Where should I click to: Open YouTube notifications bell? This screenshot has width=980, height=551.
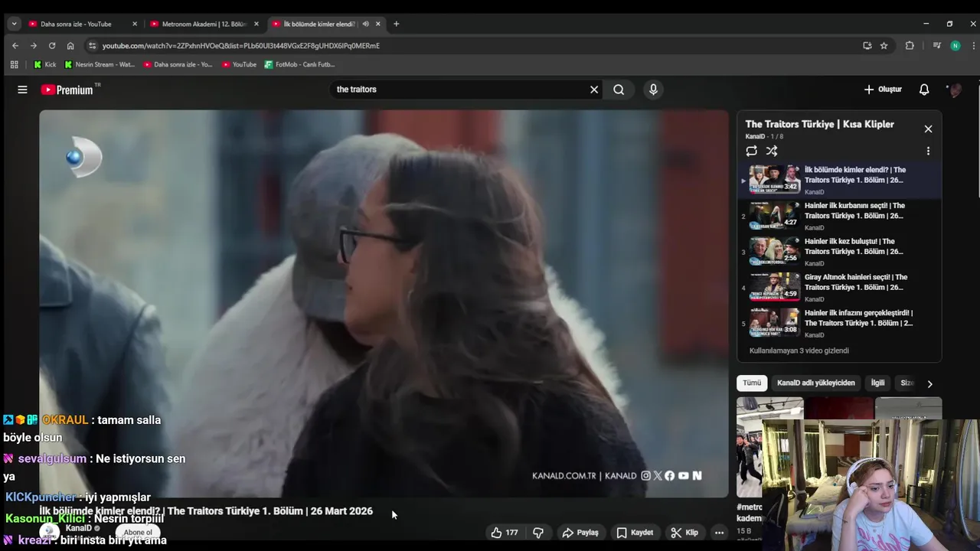924,90
